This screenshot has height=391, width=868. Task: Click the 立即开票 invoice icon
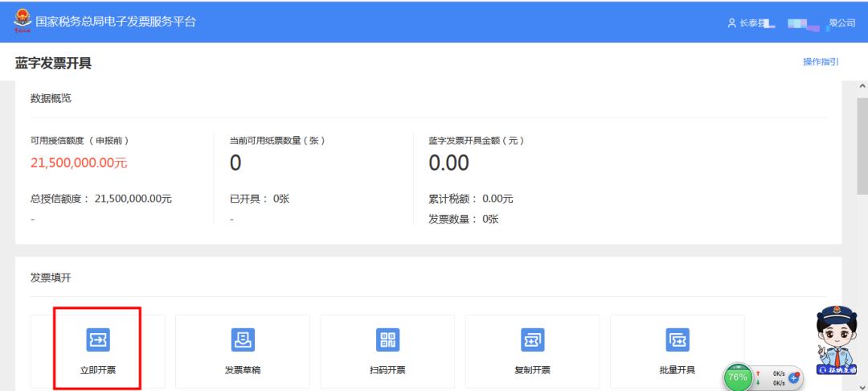[x=98, y=340]
